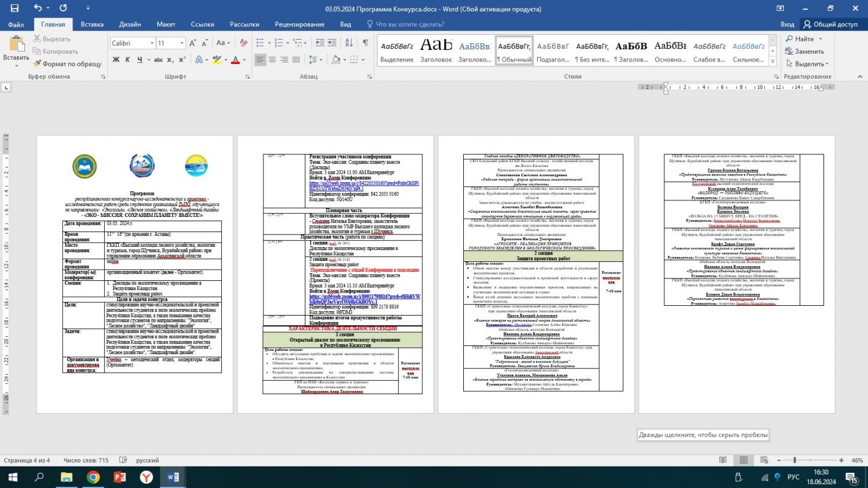Switch to the Вставка ribbon tab

(92, 24)
